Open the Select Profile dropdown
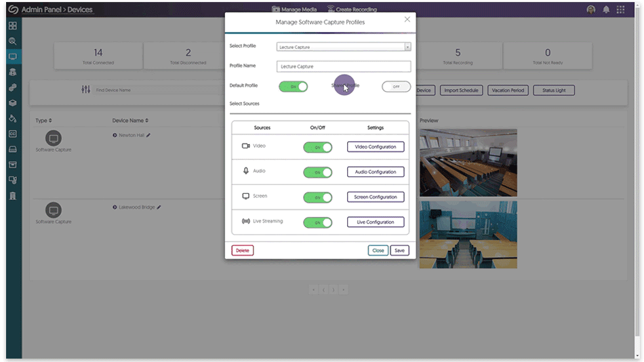Viewport: 644px width, 362px height. 344,47
